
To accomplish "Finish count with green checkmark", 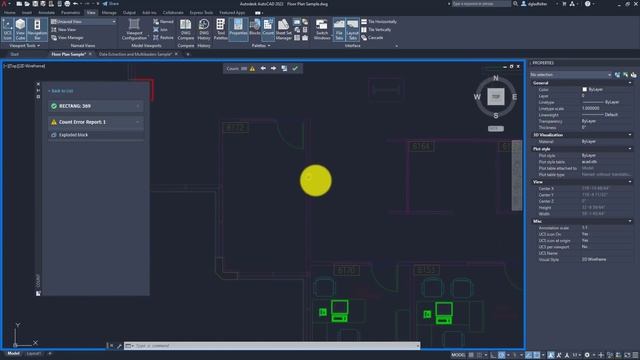I will [295, 69].
